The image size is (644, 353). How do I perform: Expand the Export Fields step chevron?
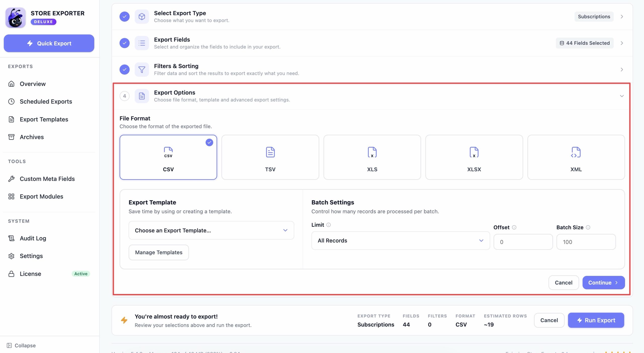(x=622, y=43)
